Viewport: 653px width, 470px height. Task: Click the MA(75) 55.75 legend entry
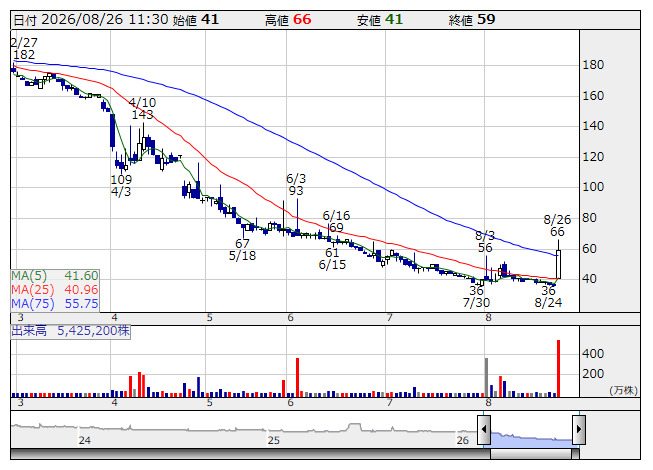(x=55, y=304)
